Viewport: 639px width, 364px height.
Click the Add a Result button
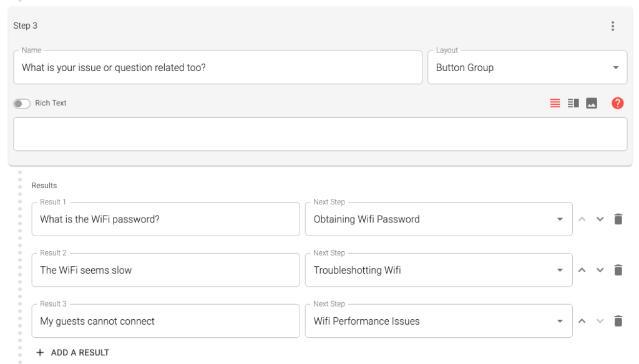tap(72, 353)
